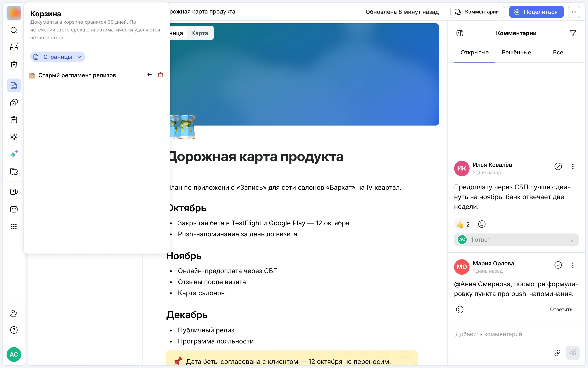
Task: Open the AC user avatar at bottom left
Action: [x=14, y=354]
